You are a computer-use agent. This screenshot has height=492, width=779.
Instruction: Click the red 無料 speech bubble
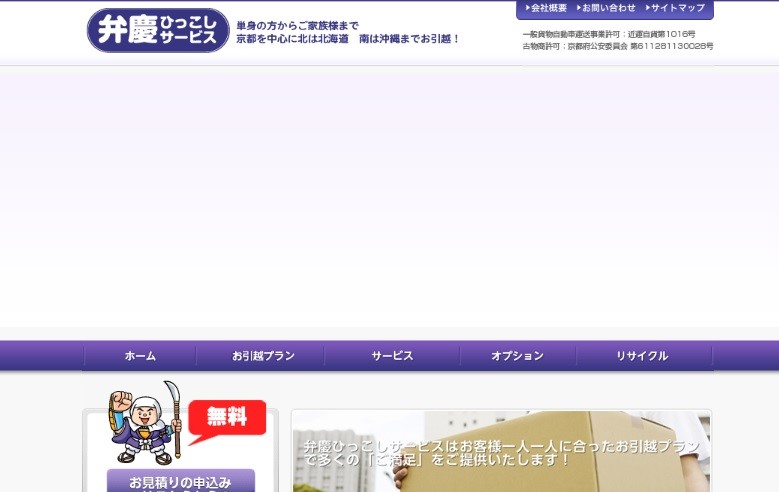tap(226, 418)
